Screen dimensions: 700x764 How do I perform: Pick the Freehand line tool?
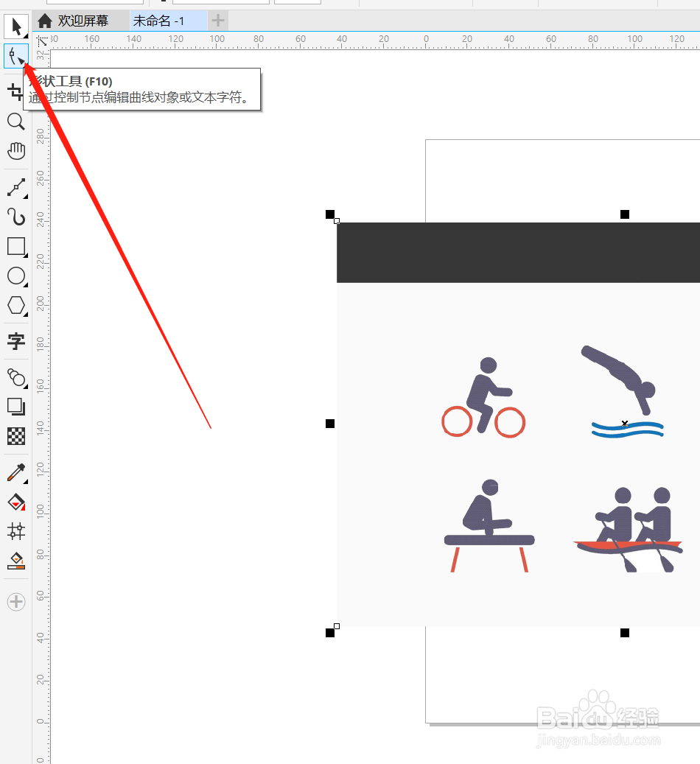(16, 188)
